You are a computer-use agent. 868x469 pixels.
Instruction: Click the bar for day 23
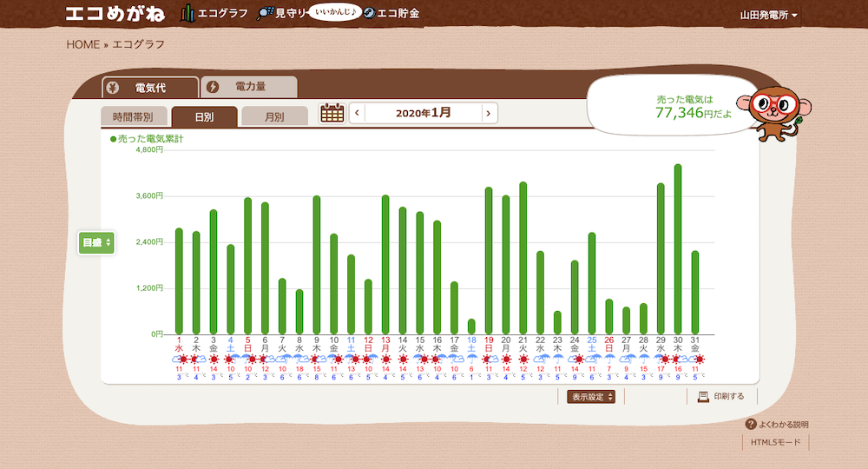557,323
